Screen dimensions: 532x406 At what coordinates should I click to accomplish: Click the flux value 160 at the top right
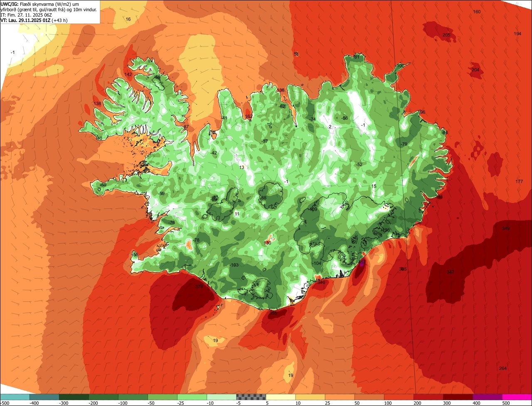click(x=477, y=12)
